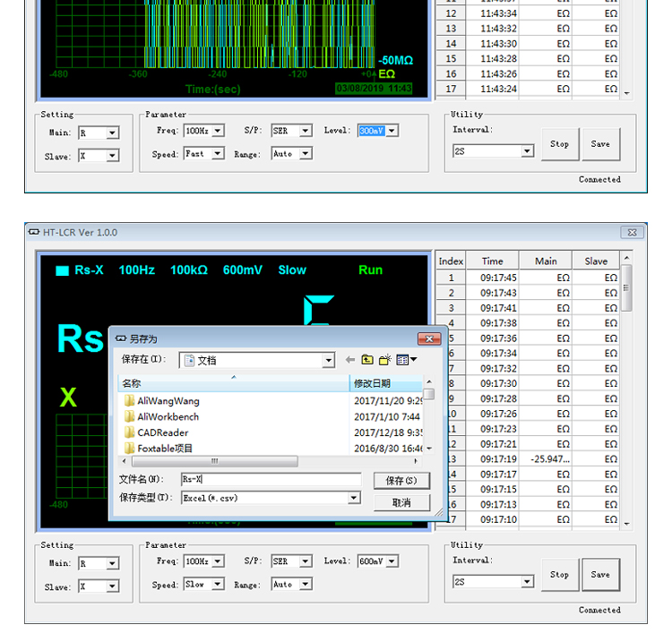This screenshot has height=642, width=672.
Task: Open the Level dropdown showing 300mV
Action: (392, 131)
